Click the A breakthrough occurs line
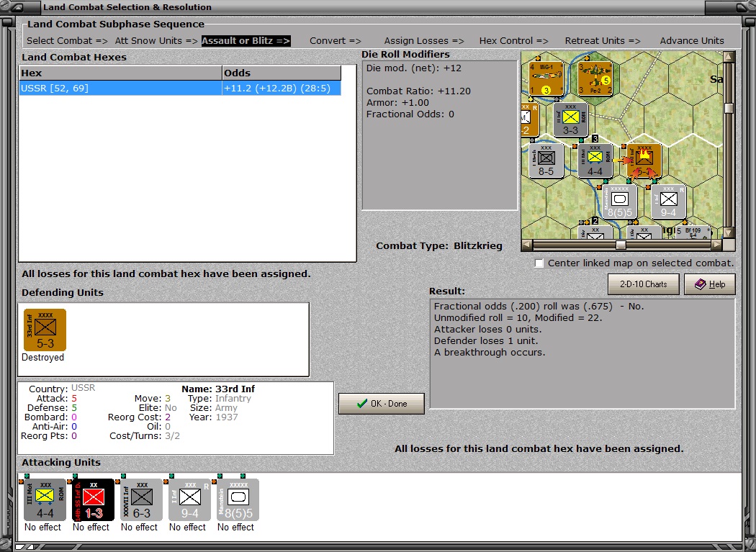The width and height of the screenshot is (756, 552). pos(490,353)
